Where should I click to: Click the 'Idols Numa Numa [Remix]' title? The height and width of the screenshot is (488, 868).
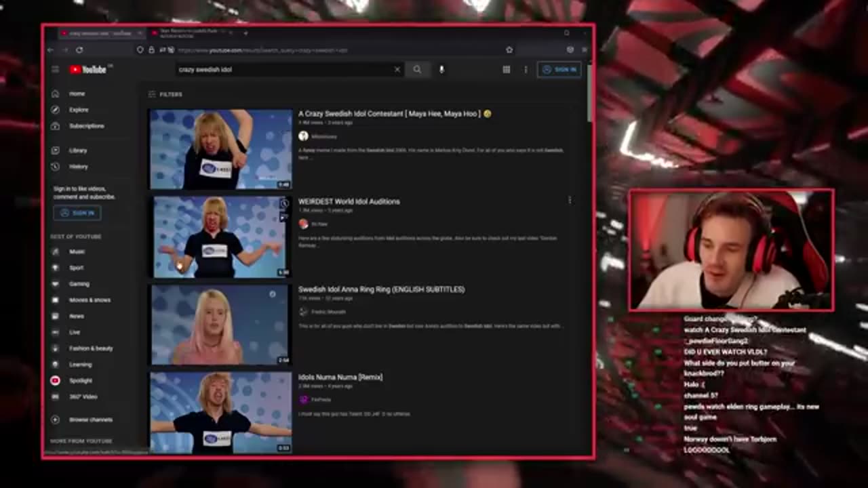pos(340,377)
